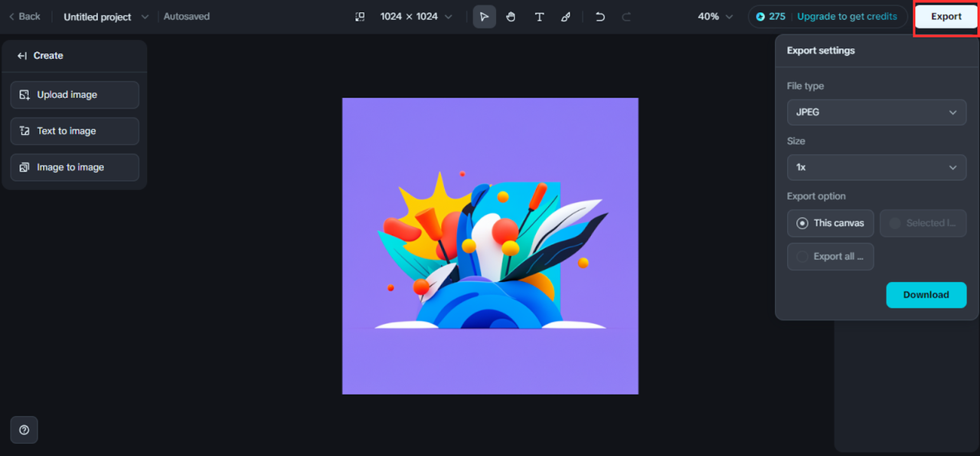980x456 pixels.
Task: Select the Text tool
Action: tap(539, 17)
